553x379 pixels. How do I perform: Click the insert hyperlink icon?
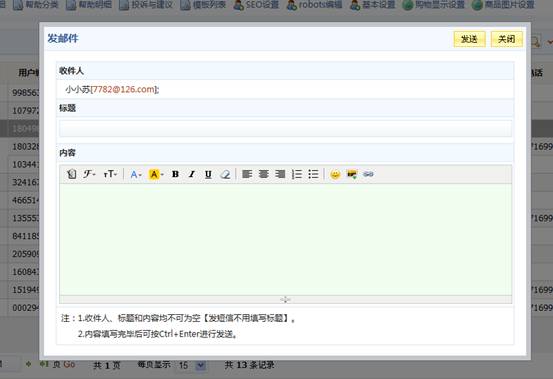[368, 174]
